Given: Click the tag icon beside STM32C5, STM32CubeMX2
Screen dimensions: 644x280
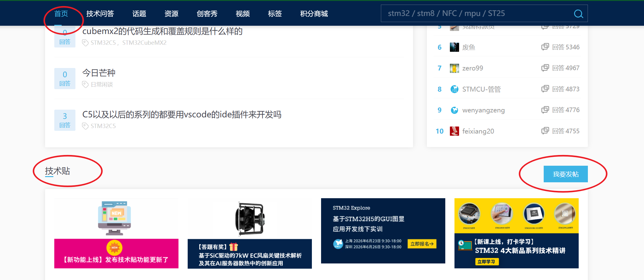Looking at the screenshot, I should tap(85, 43).
